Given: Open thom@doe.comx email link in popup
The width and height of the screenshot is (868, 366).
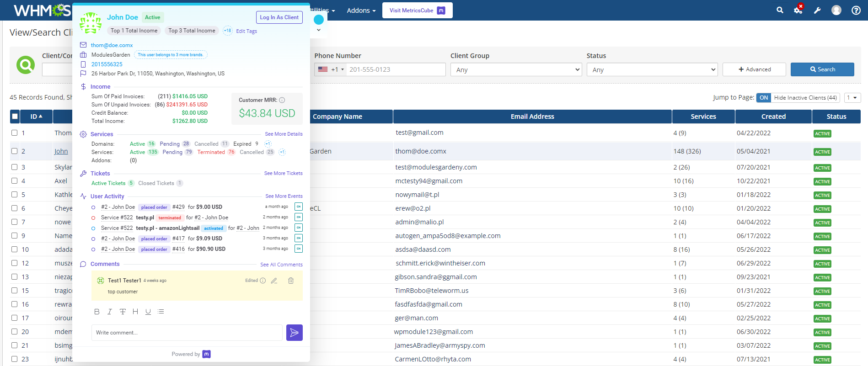Looking at the screenshot, I should (112, 45).
